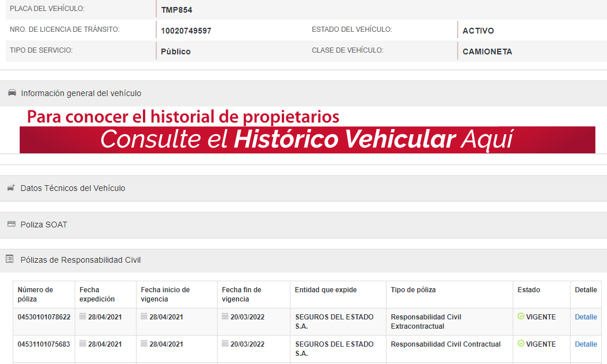
Task: Click calendar icon in first row Fecha expedición
Action: click(83, 317)
